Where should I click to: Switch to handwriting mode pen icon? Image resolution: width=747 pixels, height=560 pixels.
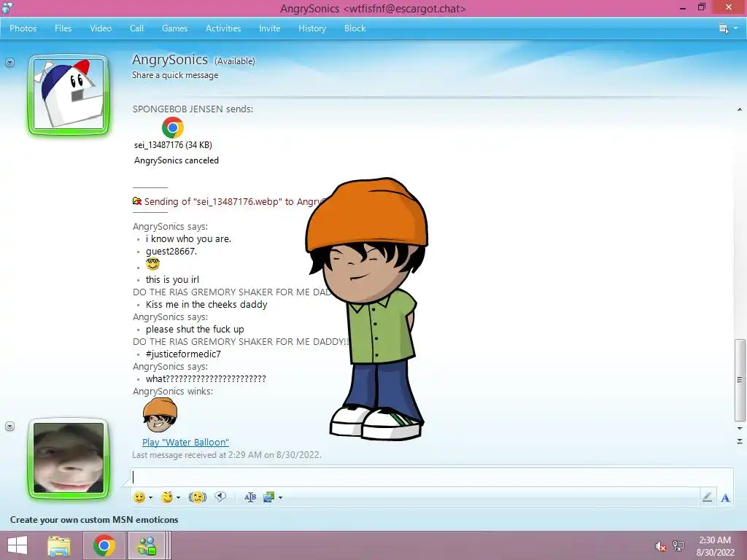point(707,497)
